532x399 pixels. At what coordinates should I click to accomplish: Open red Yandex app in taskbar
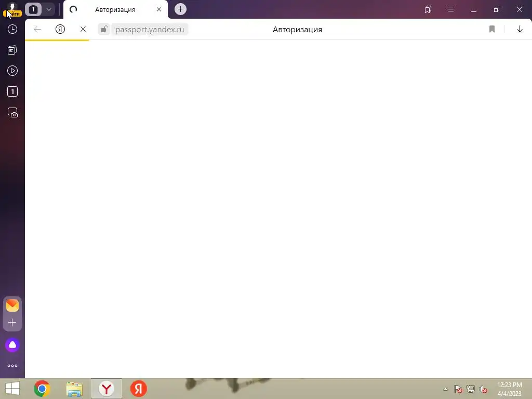pyautogui.click(x=139, y=389)
